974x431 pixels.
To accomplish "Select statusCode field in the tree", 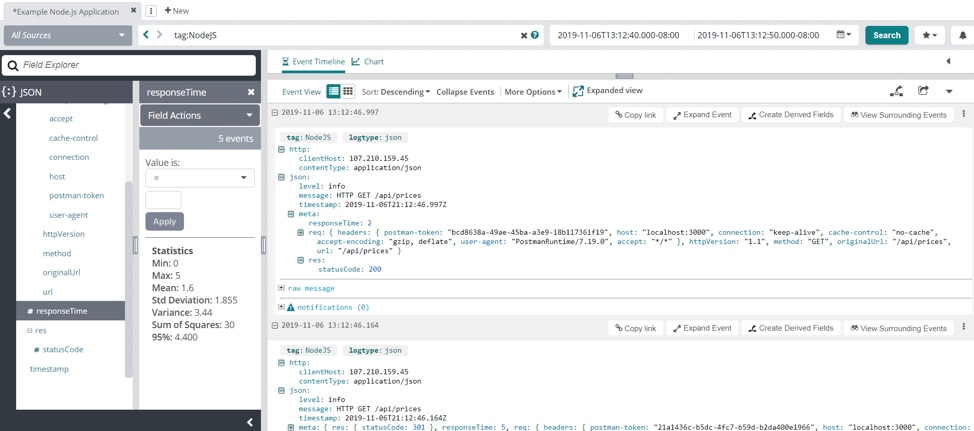I will click(x=62, y=349).
